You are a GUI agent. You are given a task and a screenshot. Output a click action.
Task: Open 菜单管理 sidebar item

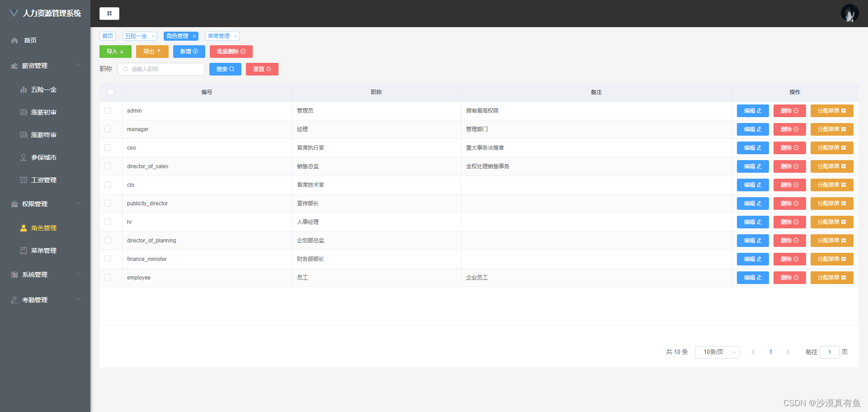[43, 251]
